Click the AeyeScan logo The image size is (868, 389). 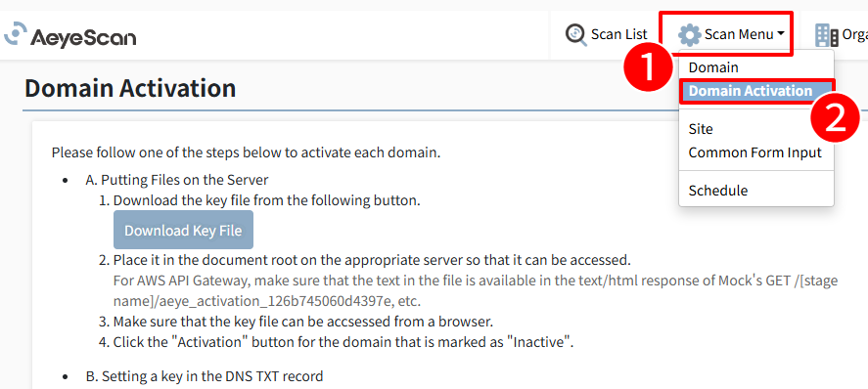click(70, 35)
